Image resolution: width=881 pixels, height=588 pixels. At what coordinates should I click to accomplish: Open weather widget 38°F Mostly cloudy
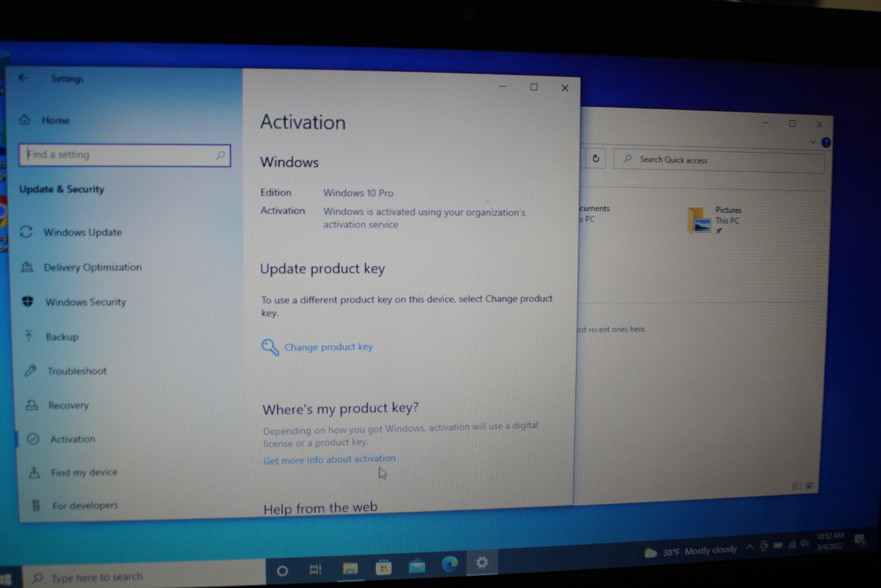[x=690, y=551]
